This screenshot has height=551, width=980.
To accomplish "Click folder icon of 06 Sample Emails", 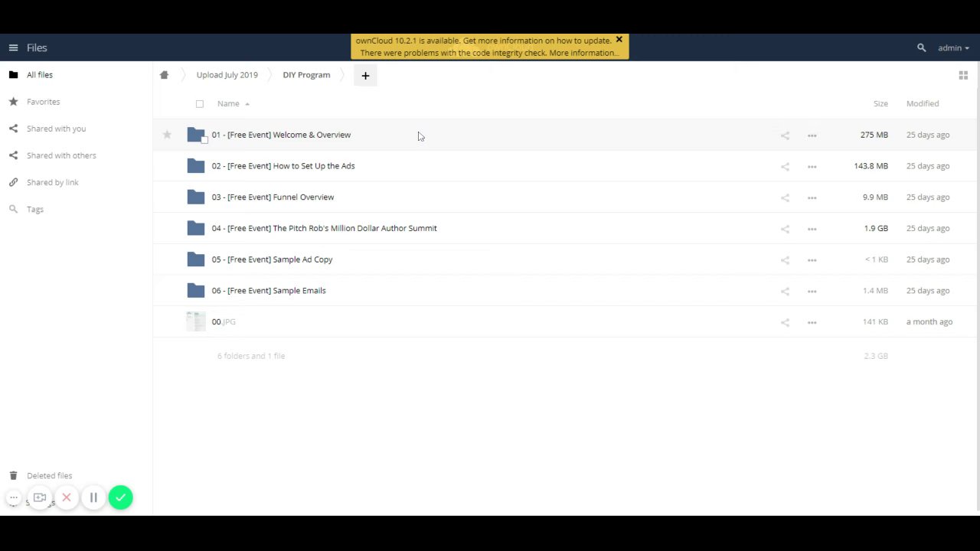I will click(196, 291).
